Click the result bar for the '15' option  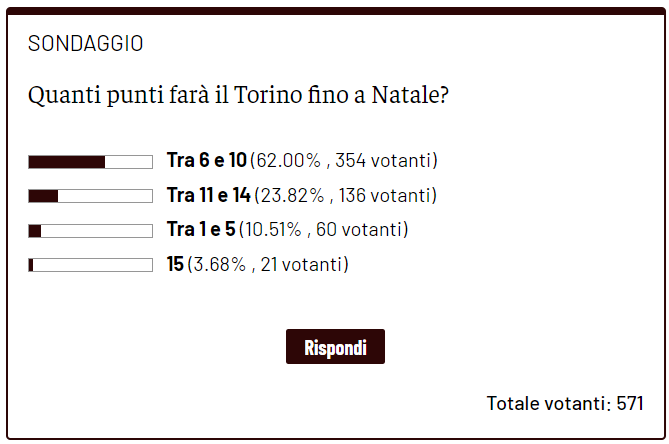(x=90, y=265)
